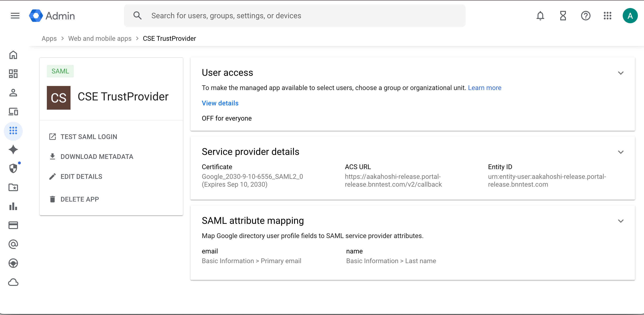Open Billing card icon in sidebar
Image resolution: width=644 pixels, height=315 pixels.
[13, 225]
